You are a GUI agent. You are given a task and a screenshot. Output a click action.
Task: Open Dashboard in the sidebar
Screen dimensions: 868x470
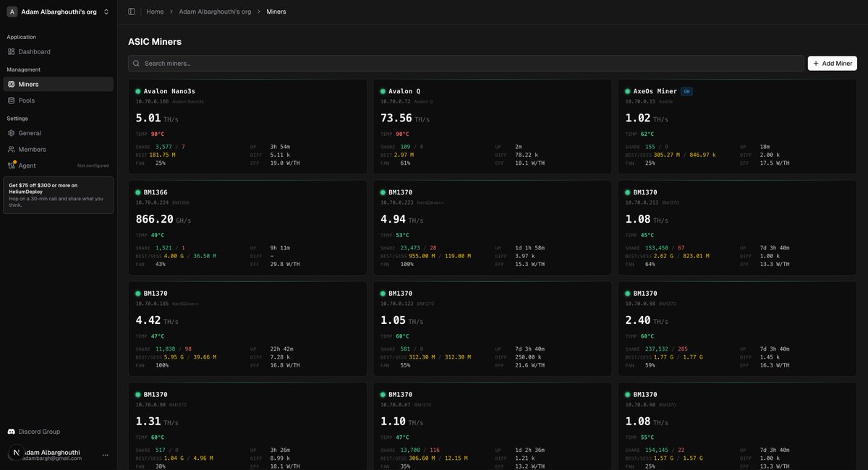click(58, 52)
